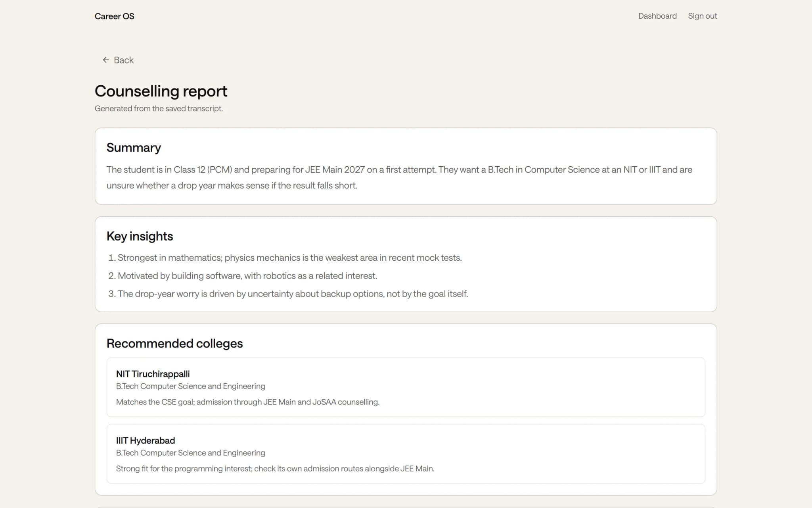This screenshot has height=508, width=812.
Task: Open the IIIT Hyderabad college name
Action: (146, 441)
